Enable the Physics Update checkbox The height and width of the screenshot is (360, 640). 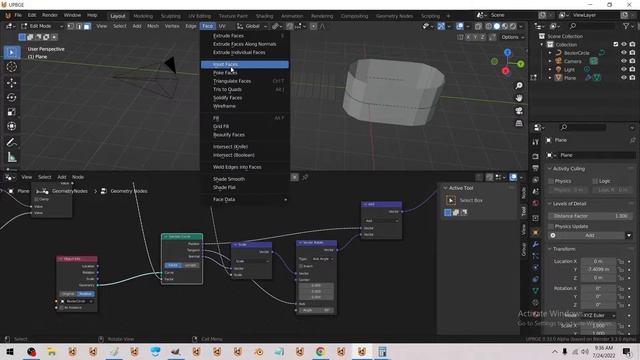551,226
